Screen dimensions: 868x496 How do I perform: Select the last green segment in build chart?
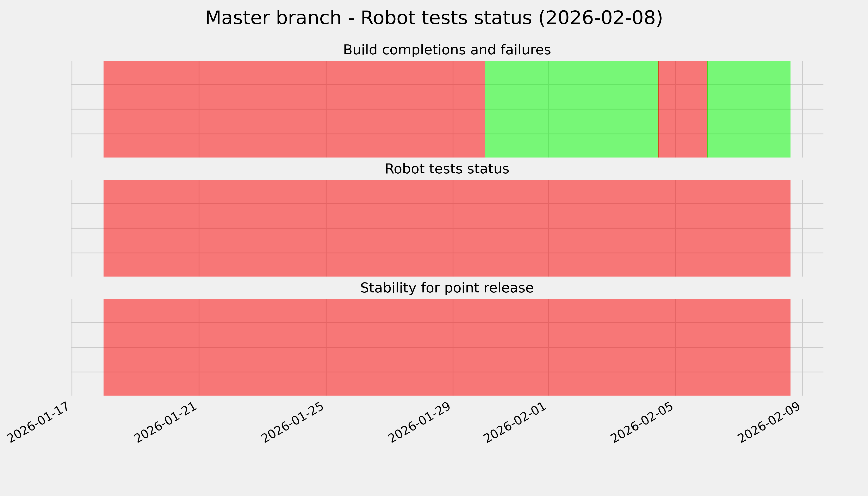click(x=749, y=109)
